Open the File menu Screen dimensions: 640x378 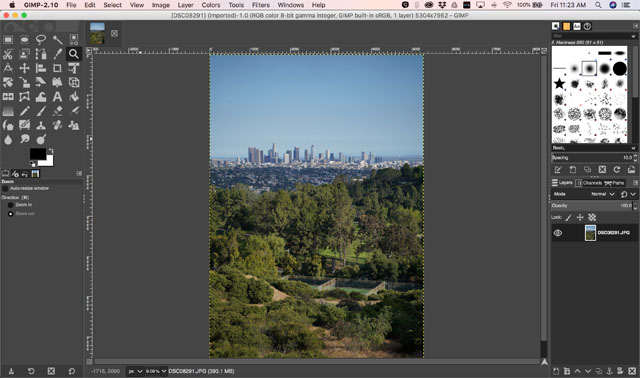71,5
